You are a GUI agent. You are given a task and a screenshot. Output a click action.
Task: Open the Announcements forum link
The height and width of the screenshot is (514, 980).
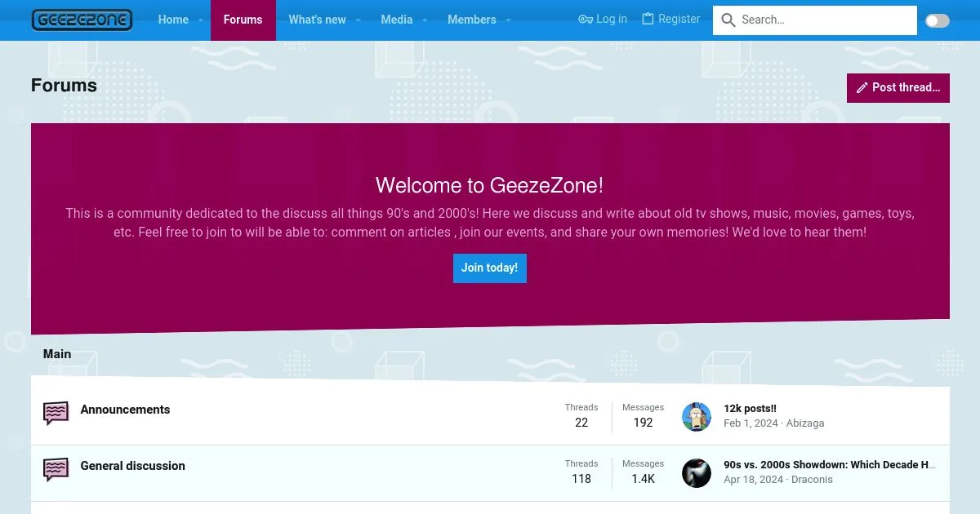[125, 410]
